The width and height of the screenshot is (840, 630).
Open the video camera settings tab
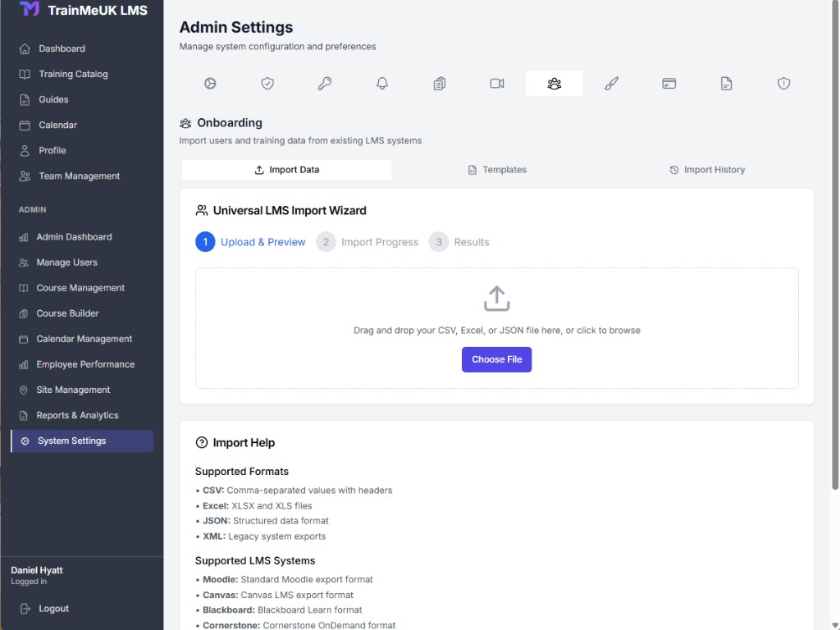pyautogui.click(x=496, y=84)
